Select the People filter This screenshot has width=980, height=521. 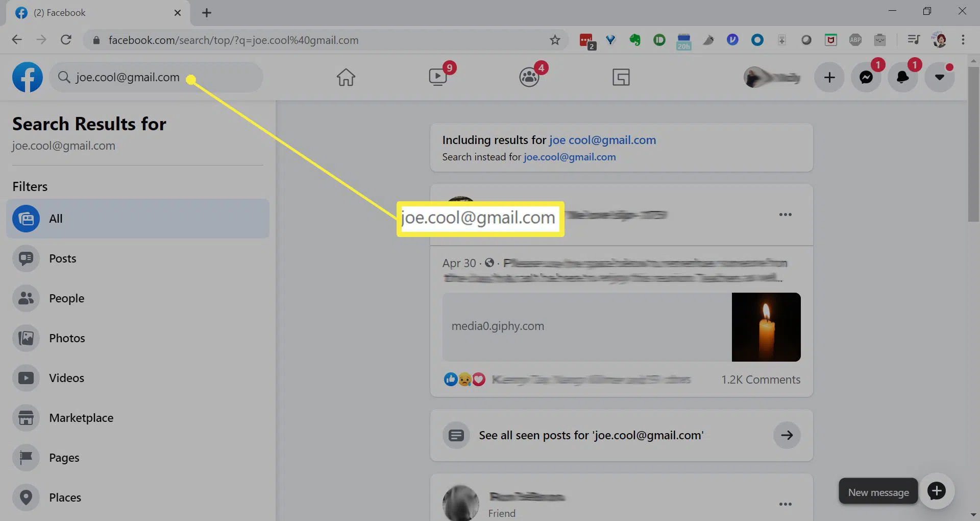(66, 298)
